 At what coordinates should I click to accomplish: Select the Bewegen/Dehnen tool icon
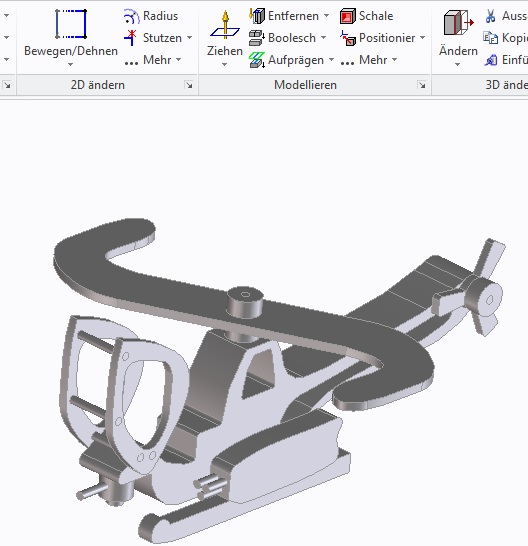[x=71, y=24]
